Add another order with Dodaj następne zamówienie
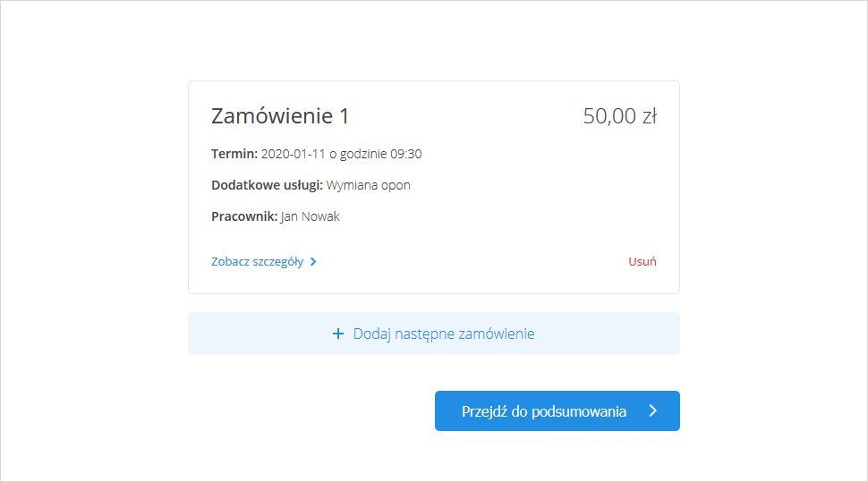This screenshot has height=482, width=868. point(434,334)
